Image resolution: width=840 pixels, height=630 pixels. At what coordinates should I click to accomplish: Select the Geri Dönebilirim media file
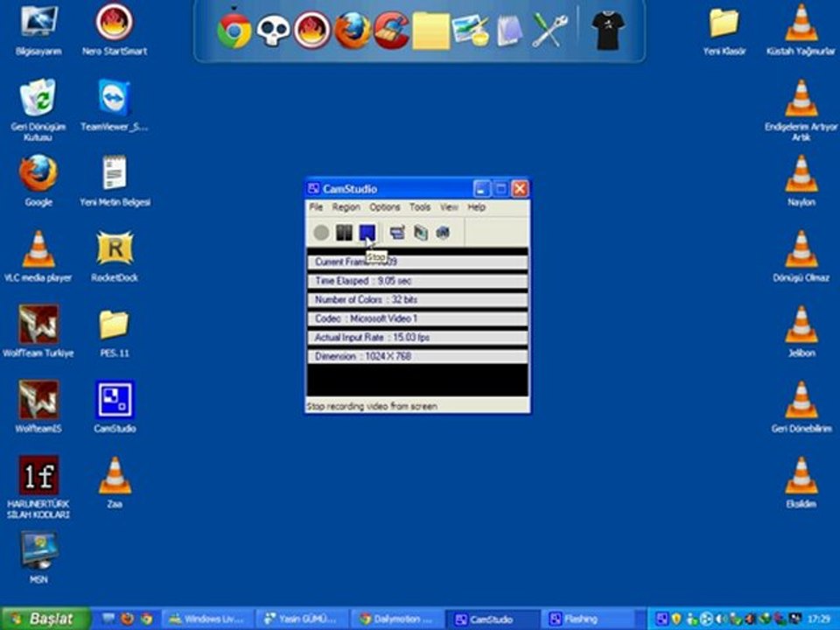tap(801, 407)
